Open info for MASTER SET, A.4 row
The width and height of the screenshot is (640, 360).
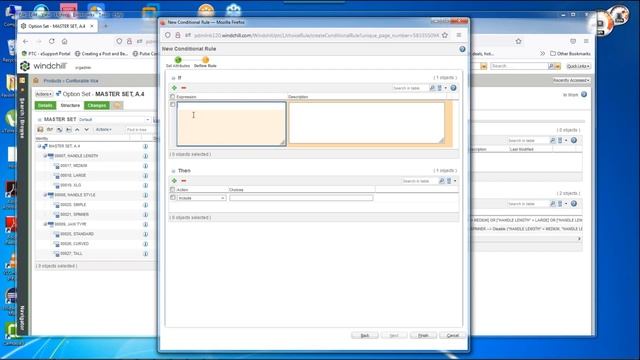pos(145,146)
